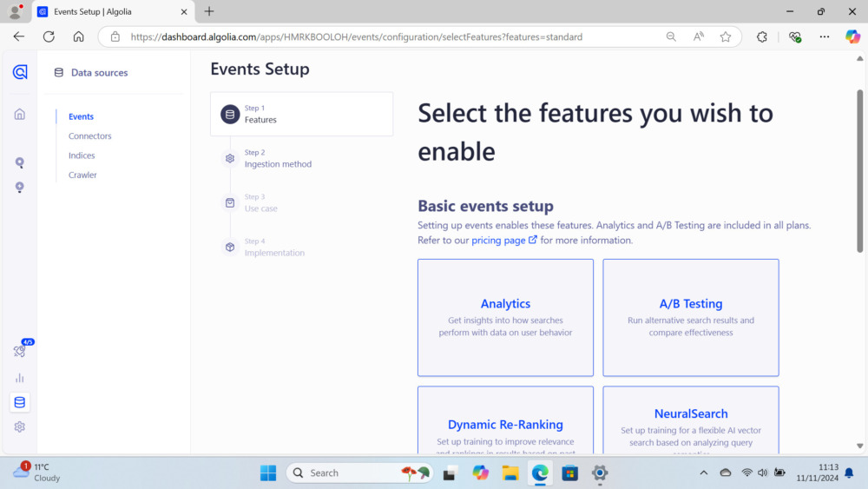Image resolution: width=868 pixels, height=489 pixels.
Task: Click the Step 4 Implementation cube icon
Action: pos(230,247)
